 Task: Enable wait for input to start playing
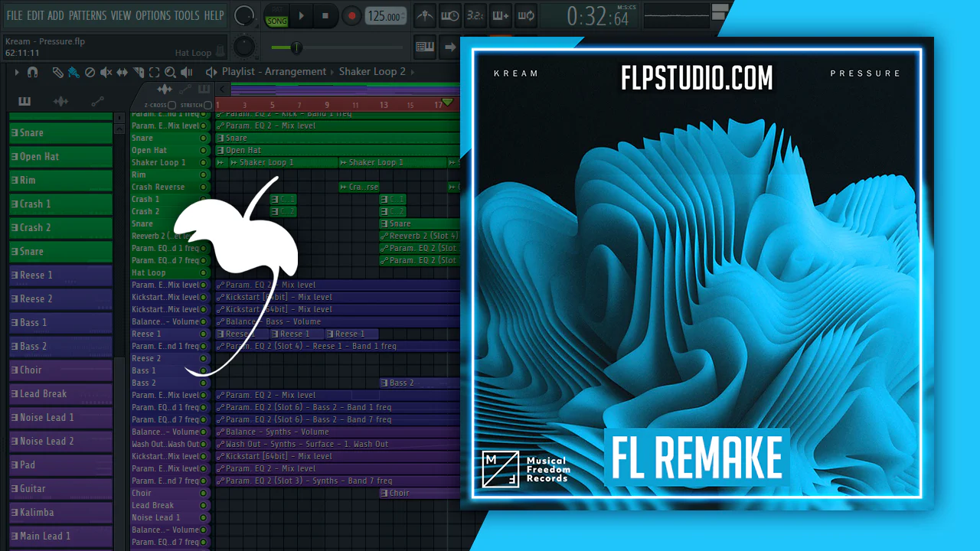pyautogui.click(x=450, y=15)
